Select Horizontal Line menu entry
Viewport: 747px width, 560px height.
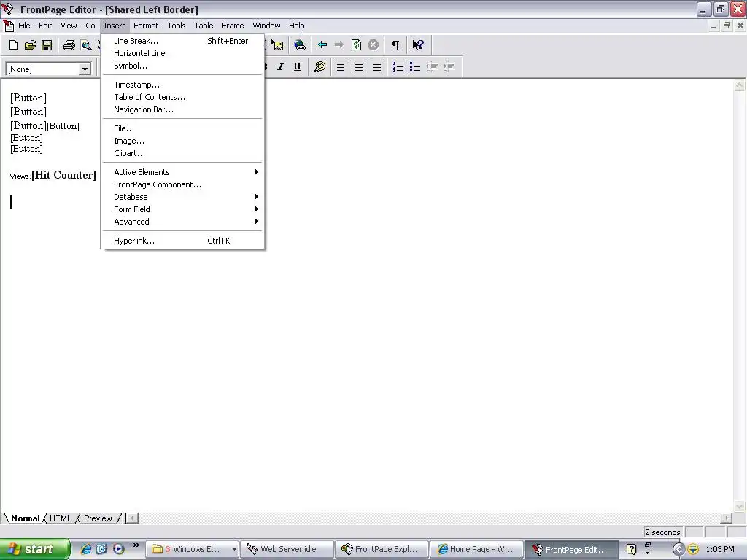[182, 53]
